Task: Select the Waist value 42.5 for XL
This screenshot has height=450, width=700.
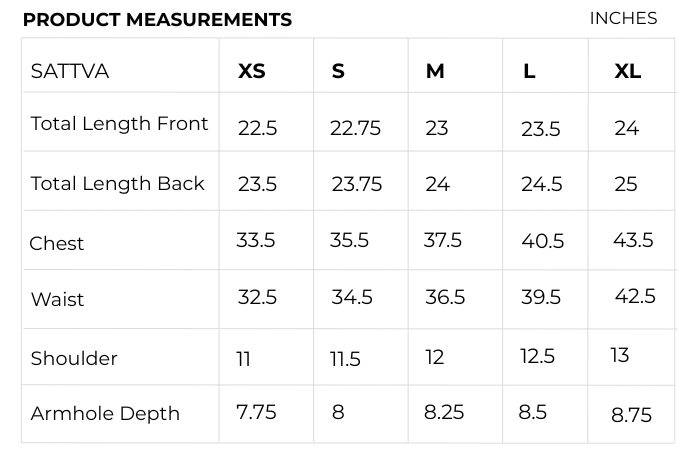Action: pos(635,297)
